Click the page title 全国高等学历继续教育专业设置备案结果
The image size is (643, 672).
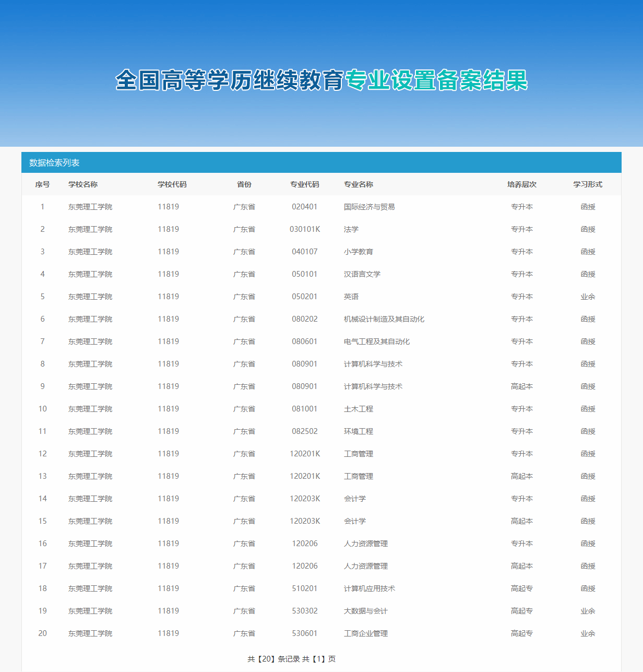coord(321,80)
